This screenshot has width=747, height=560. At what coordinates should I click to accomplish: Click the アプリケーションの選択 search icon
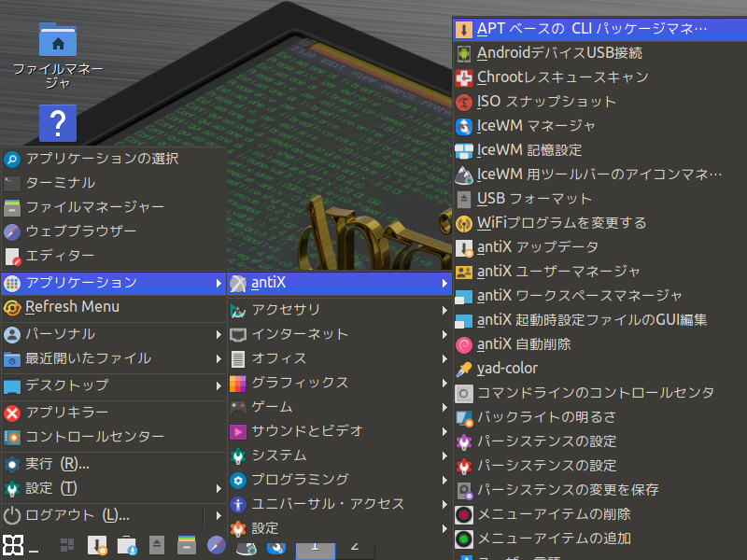(x=12, y=159)
